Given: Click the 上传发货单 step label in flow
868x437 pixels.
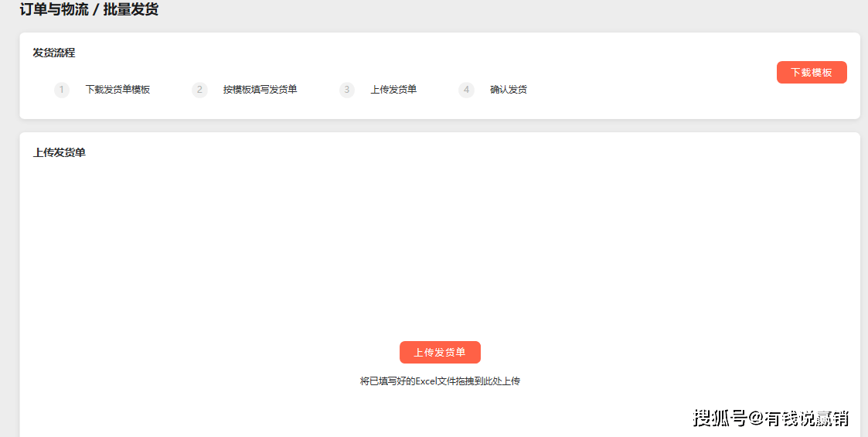Looking at the screenshot, I should (x=393, y=90).
